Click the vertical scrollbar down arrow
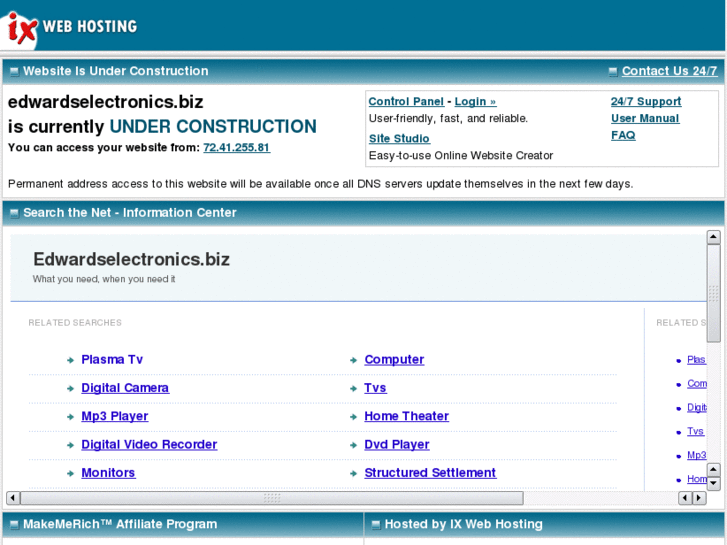This screenshot has width=727, height=545. pyautogui.click(x=714, y=484)
